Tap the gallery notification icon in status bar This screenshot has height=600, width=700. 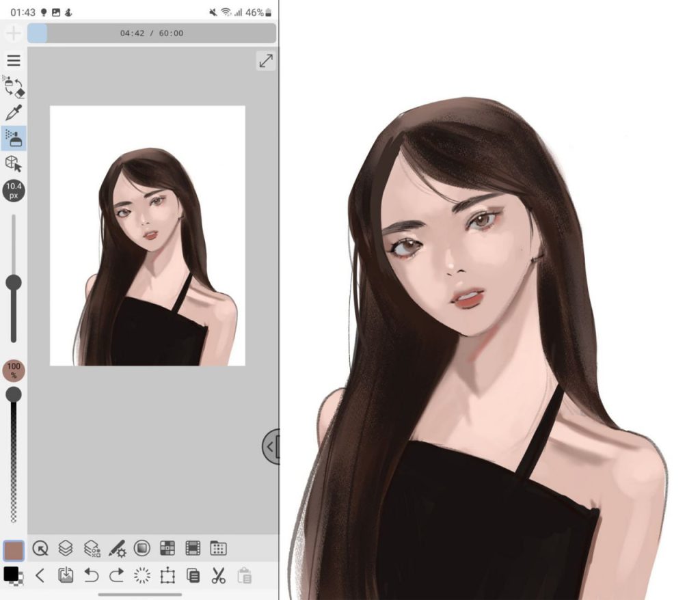pos(56,12)
